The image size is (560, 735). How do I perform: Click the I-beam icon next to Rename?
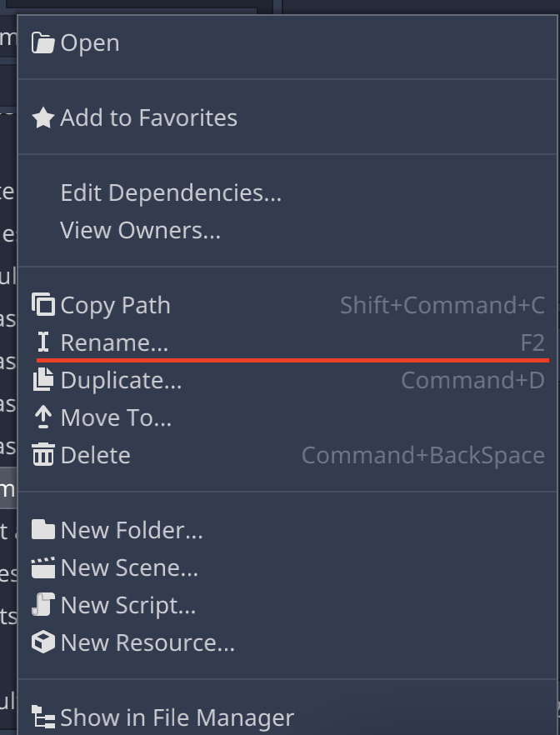pyautogui.click(x=42, y=342)
